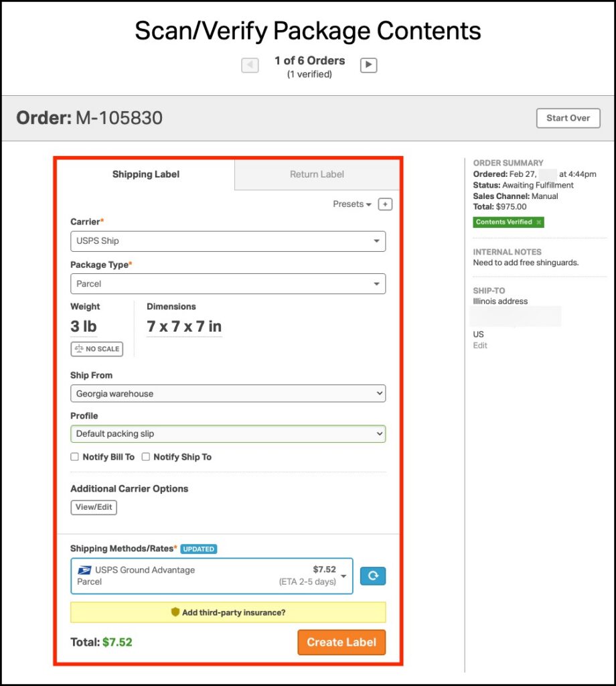Click the Edit link under Ship-To
The width and height of the screenshot is (616, 686).
pos(480,346)
